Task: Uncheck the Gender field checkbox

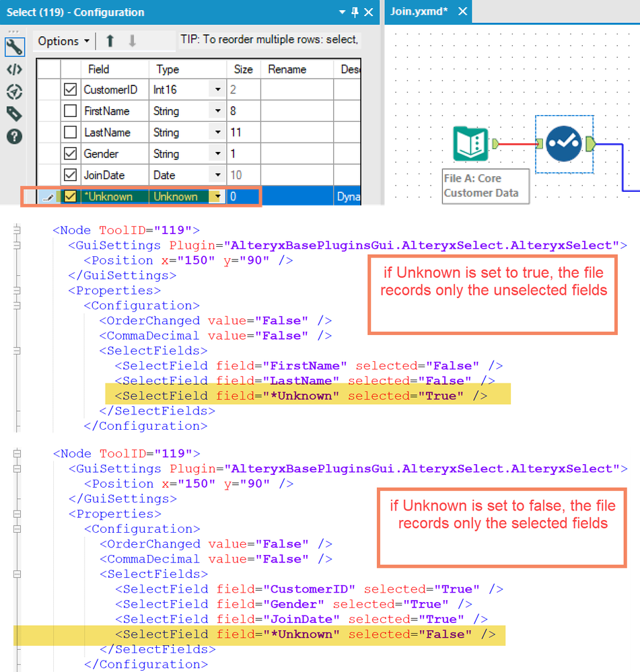Action: pos(70,153)
